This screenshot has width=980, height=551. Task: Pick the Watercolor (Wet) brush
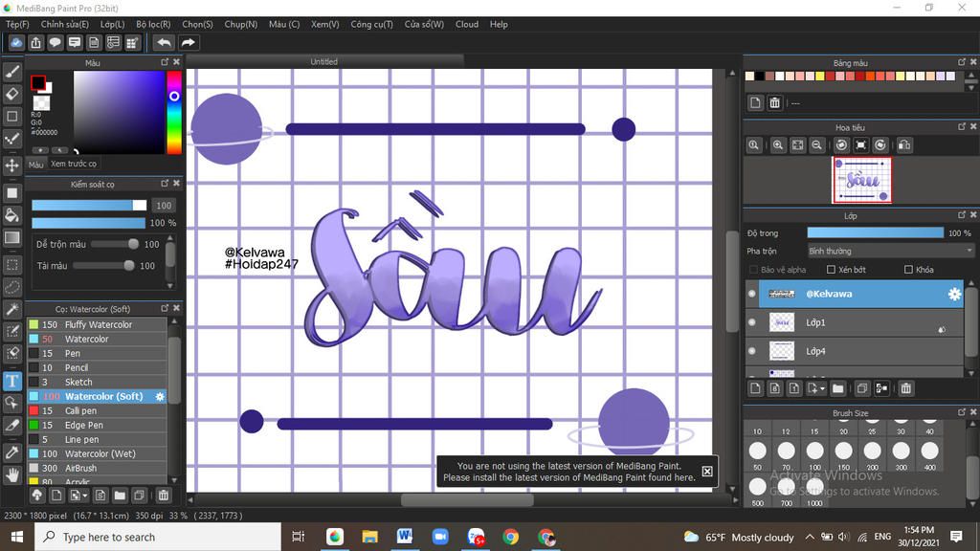coord(97,453)
